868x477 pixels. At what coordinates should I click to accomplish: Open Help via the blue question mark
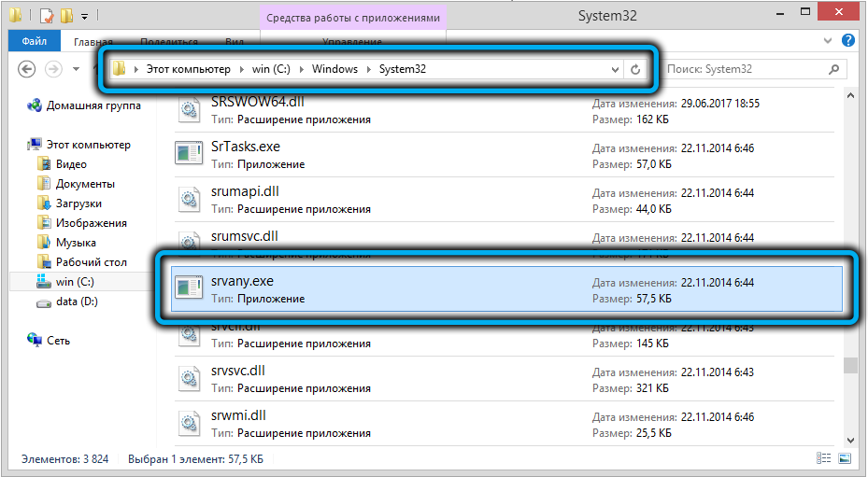(x=847, y=41)
